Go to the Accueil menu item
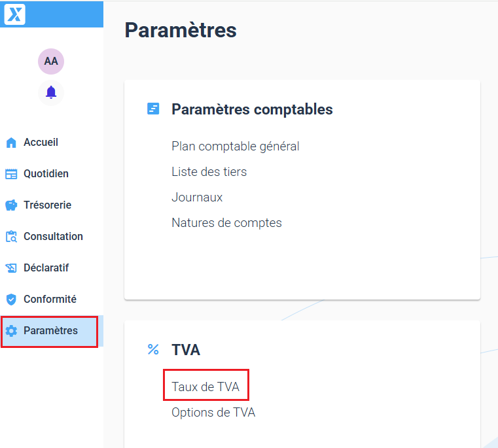Viewport: 498px width, 448px height. 41,142
